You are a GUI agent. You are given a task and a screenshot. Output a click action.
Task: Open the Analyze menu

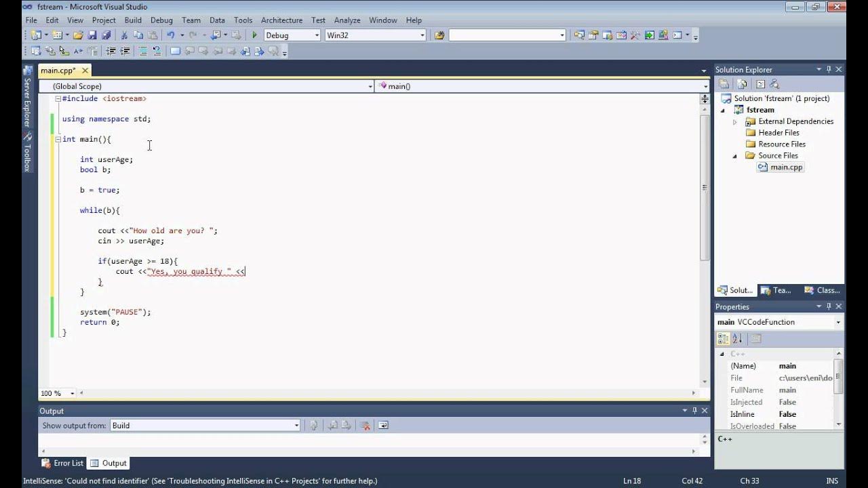(347, 20)
